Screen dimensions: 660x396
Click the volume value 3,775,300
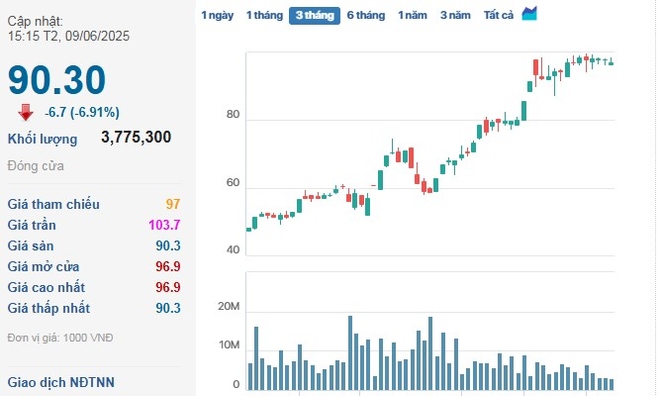coord(136,137)
